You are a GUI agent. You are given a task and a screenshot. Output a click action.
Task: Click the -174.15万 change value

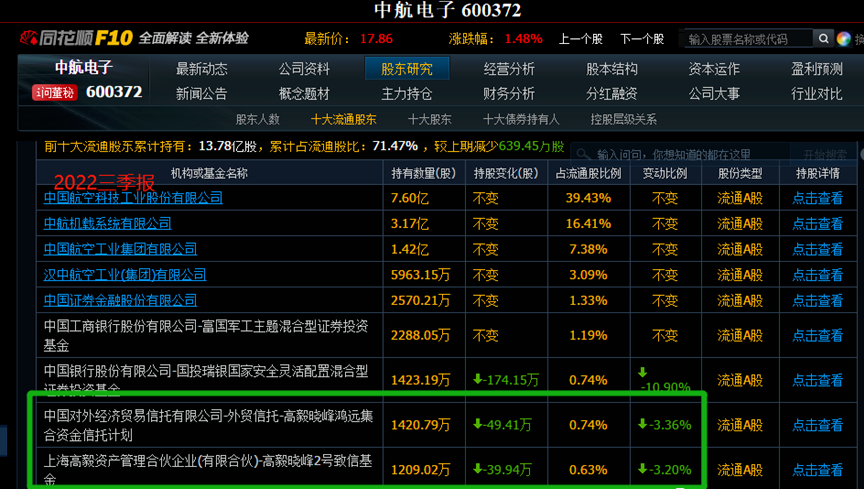pos(506,380)
